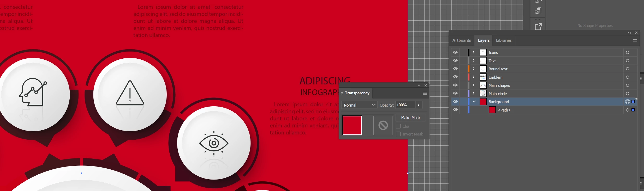644x191 pixels.
Task: Click the target circle of the <Path> row
Action: [627, 110]
